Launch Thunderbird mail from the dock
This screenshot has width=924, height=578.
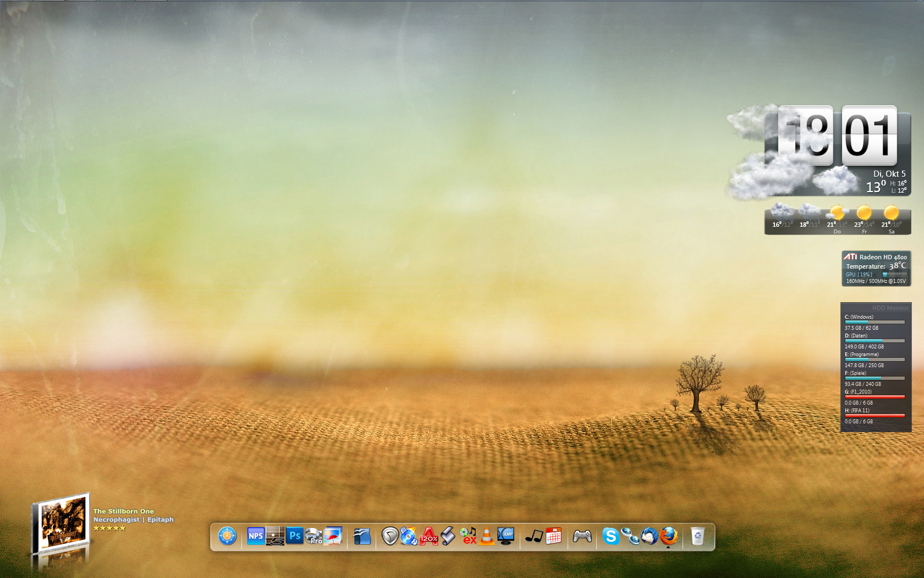pos(650,536)
